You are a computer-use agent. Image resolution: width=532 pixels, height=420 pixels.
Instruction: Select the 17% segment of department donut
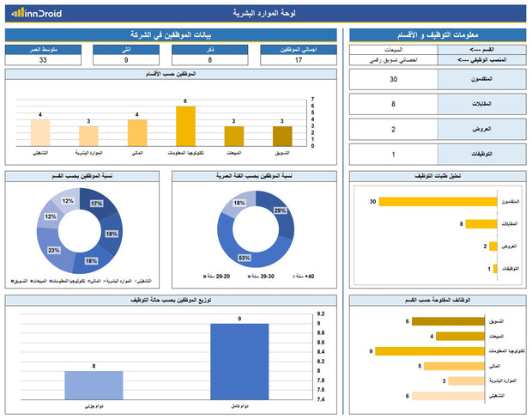(99, 202)
